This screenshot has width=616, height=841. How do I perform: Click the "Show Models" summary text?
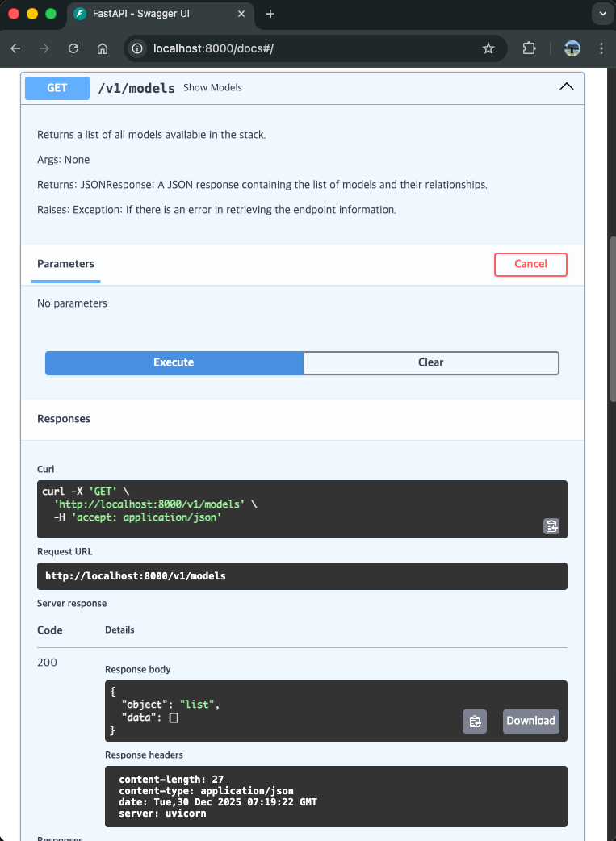pyautogui.click(x=212, y=87)
